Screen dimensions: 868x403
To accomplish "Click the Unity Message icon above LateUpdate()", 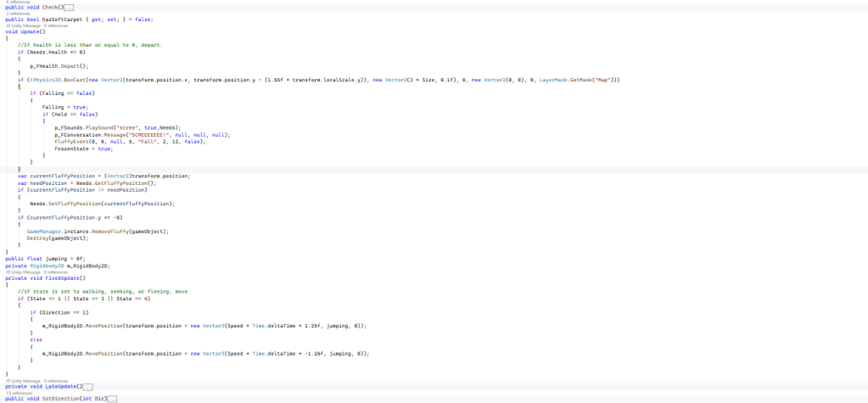I will tap(8, 381).
